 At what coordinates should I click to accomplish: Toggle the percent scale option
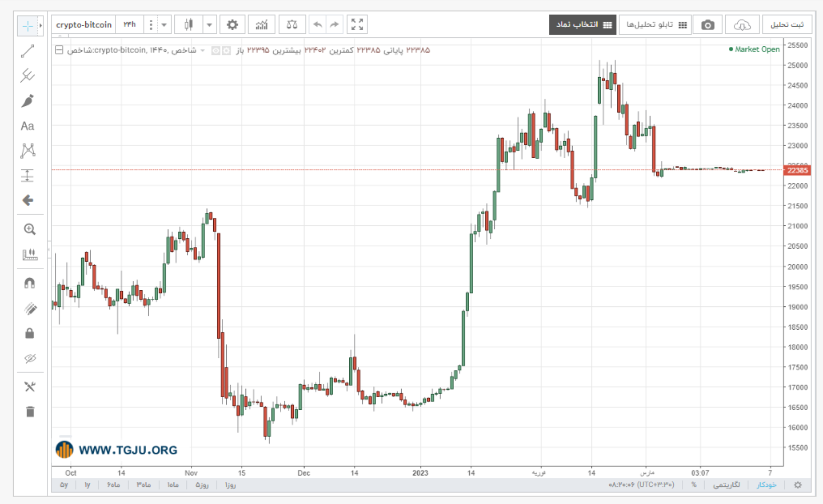point(694,485)
